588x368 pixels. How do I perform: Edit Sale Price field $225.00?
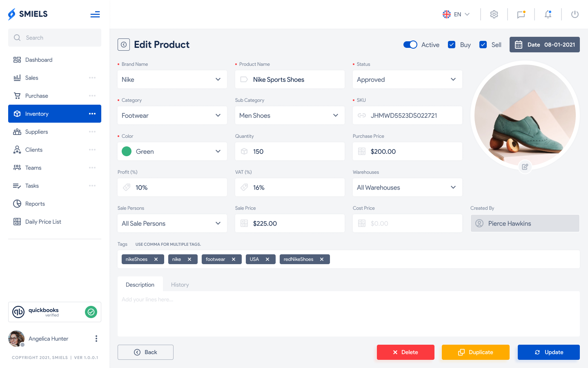290,223
